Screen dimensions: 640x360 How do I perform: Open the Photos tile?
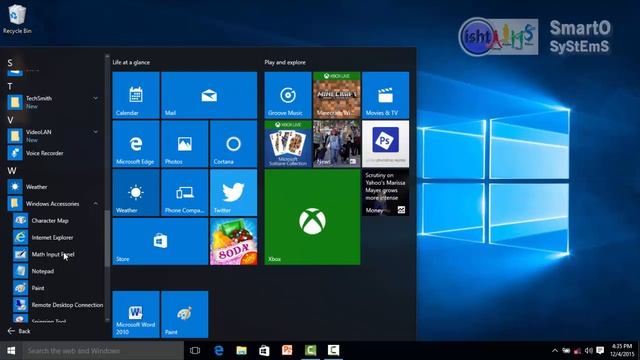(185, 144)
